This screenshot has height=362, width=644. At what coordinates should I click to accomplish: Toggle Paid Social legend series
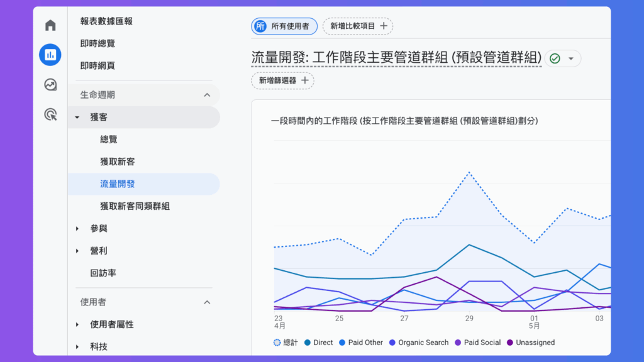[478, 343]
